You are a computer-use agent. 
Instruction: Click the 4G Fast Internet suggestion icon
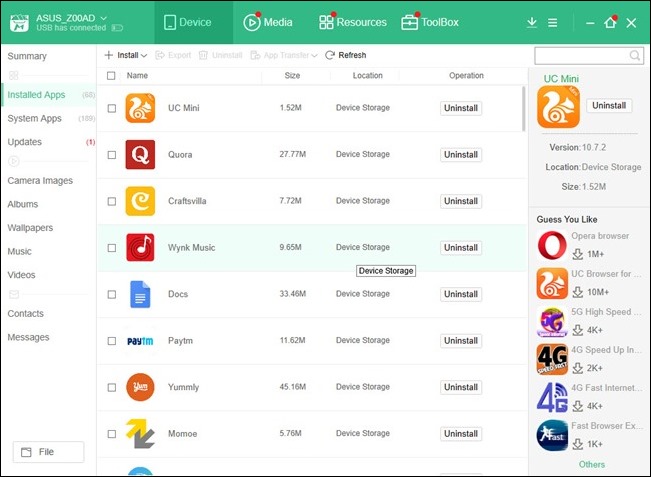(x=552, y=398)
